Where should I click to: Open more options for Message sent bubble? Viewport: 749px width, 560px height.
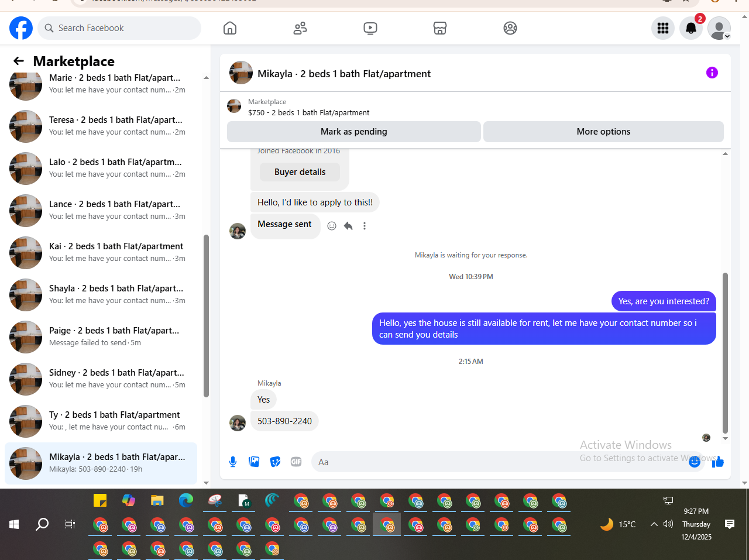tap(365, 226)
